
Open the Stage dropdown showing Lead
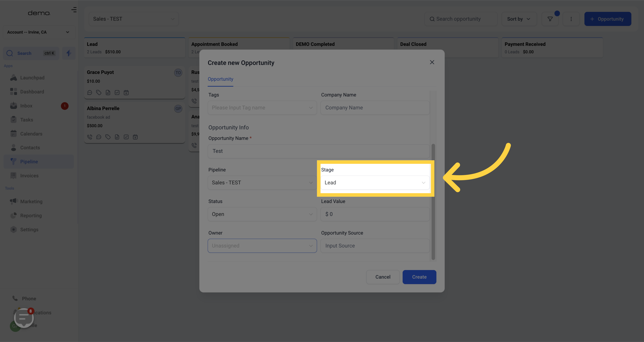tap(374, 183)
